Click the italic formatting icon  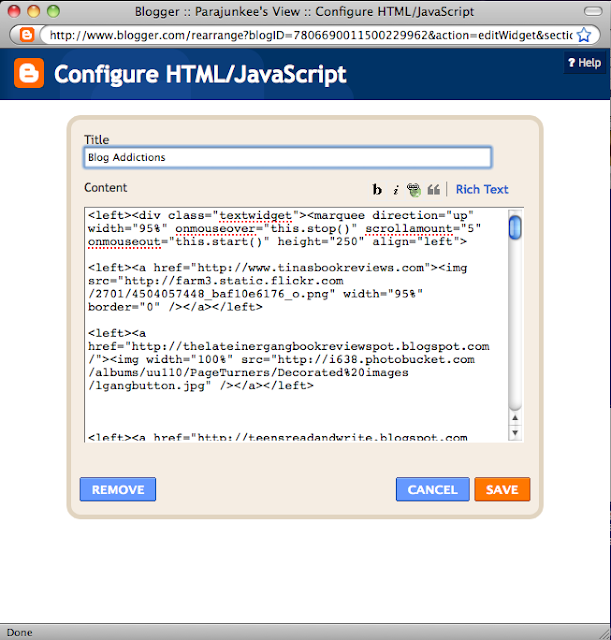395,190
